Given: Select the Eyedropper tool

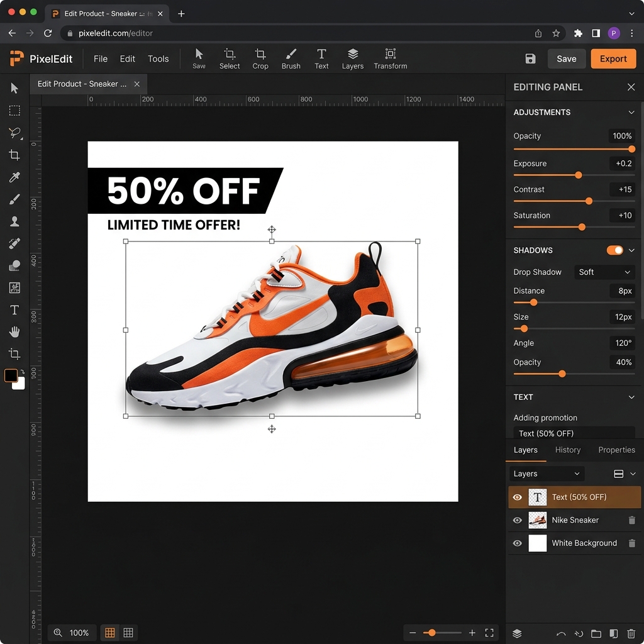Looking at the screenshot, I should pyautogui.click(x=14, y=177).
